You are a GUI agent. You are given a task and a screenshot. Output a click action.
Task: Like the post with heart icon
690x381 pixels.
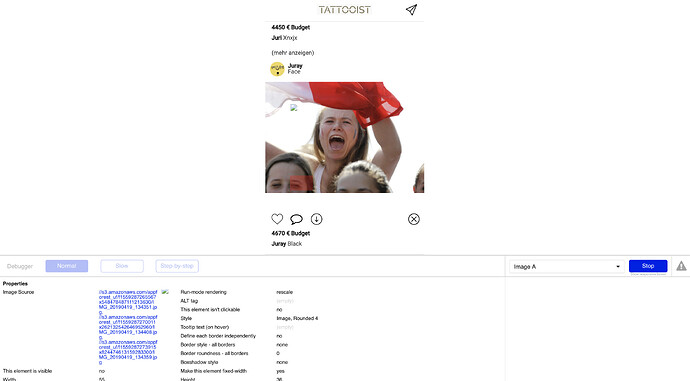tap(277, 219)
